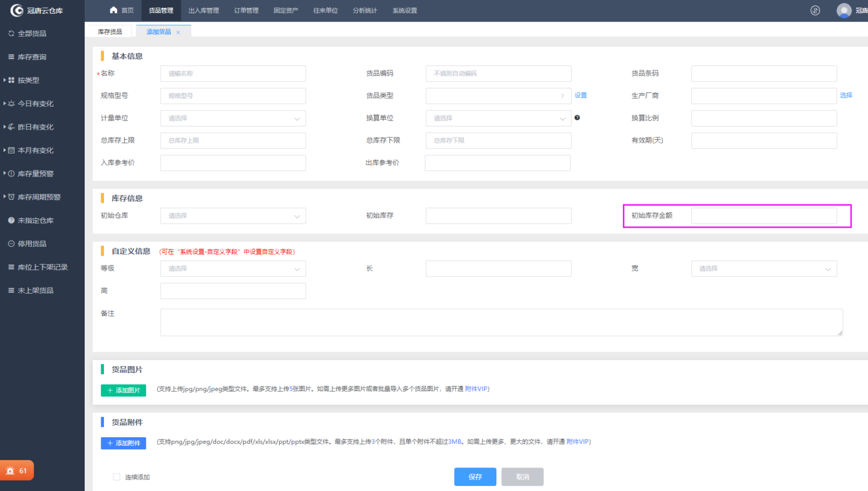This screenshot has width=868, height=491.
Task: Click the 附件VIP link under 货品图片
Action: 476,389
